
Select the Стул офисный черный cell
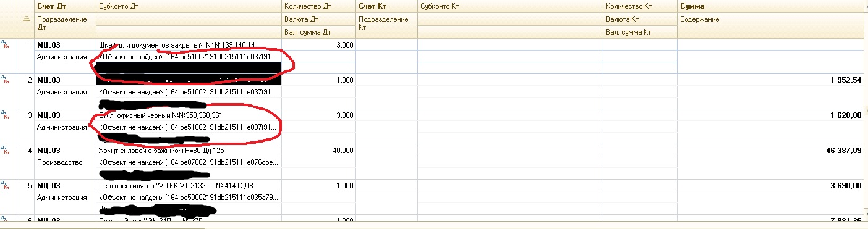[x=189, y=115]
